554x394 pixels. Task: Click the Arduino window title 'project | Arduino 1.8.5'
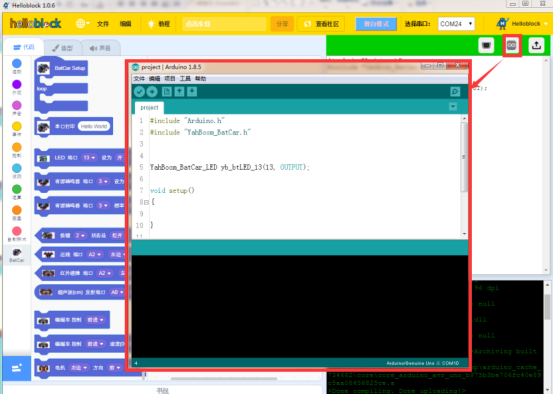(171, 67)
